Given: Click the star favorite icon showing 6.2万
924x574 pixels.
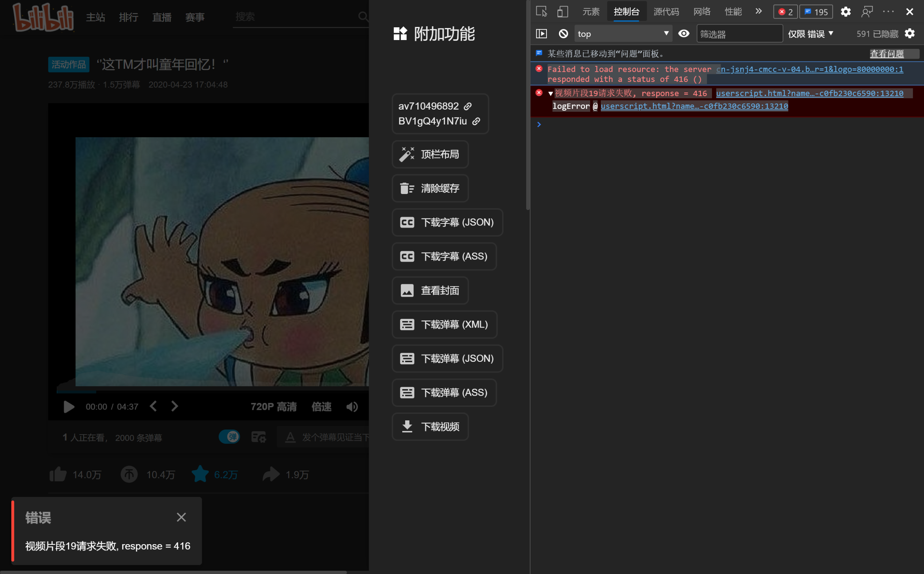Looking at the screenshot, I should tap(200, 474).
